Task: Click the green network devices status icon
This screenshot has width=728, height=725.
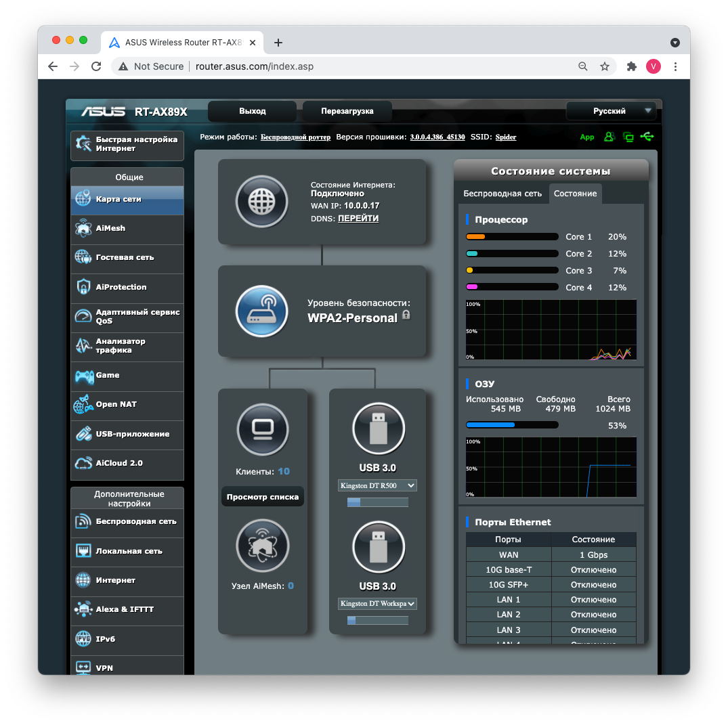Action: pos(628,137)
